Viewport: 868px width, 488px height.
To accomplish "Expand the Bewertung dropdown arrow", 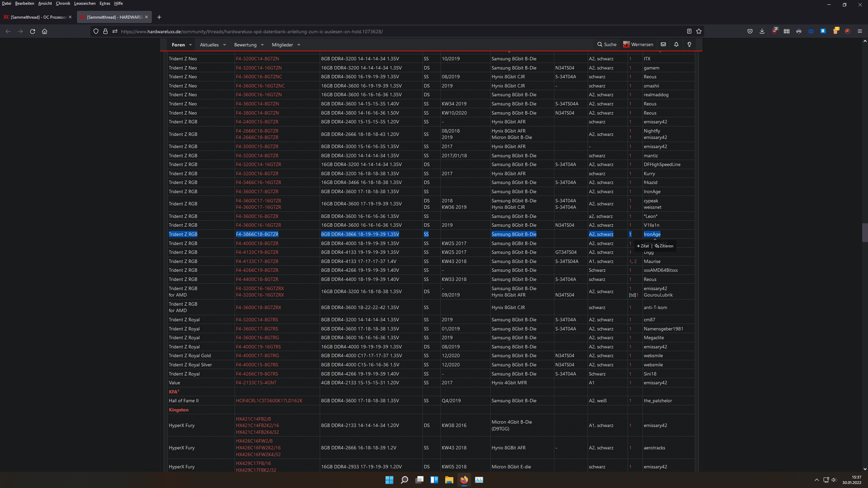I will (262, 45).
